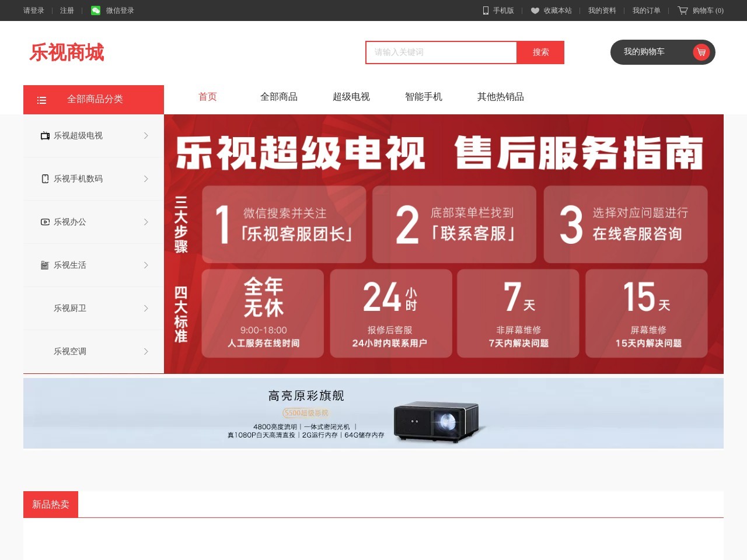
Task: View orders via 我的订单 link
Action: pos(645,10)
